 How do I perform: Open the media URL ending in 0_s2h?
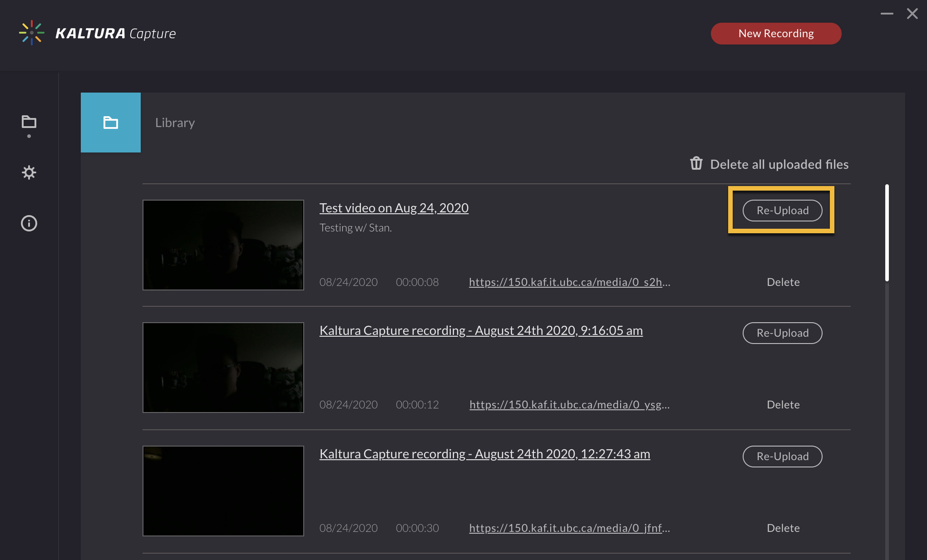click(569, 282)
